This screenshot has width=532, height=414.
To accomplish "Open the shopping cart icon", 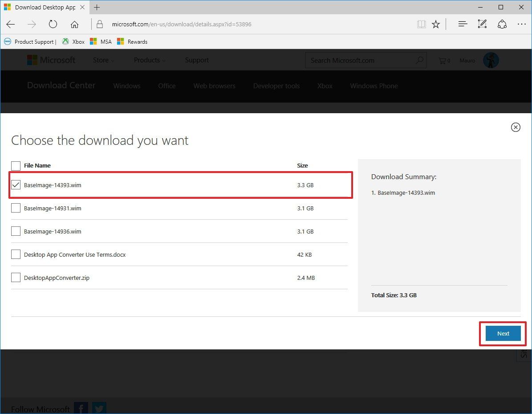I will 442,60.
